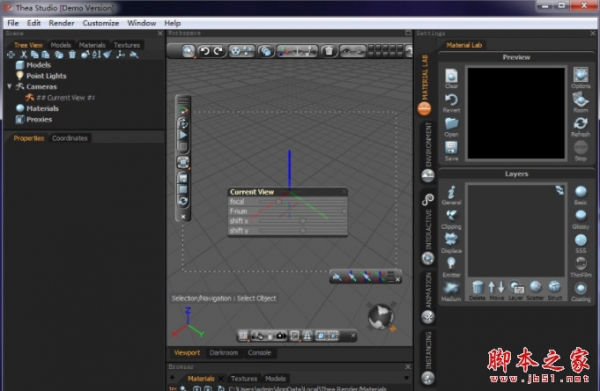Switch to the Darkroom tab
The width and height of the screenshot is (600, 391).
pos(223,353)
